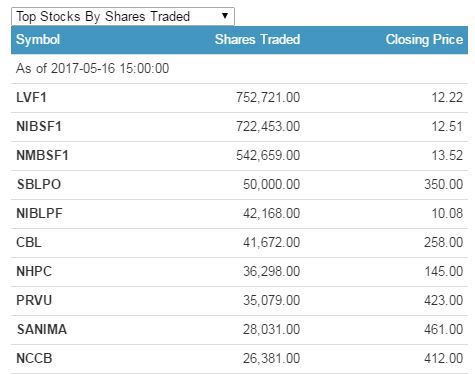
Task: Open the PRVU stock symbol
Action: (34, 301)
